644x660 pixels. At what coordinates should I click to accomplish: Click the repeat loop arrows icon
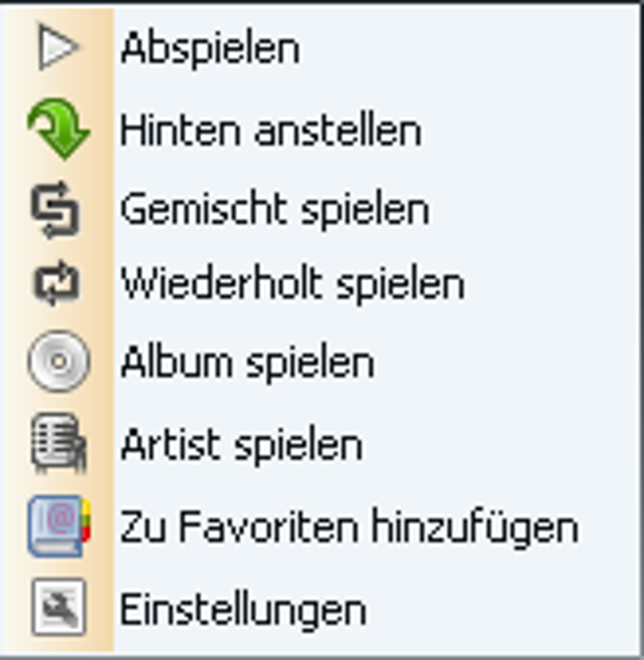pos(56,283)
